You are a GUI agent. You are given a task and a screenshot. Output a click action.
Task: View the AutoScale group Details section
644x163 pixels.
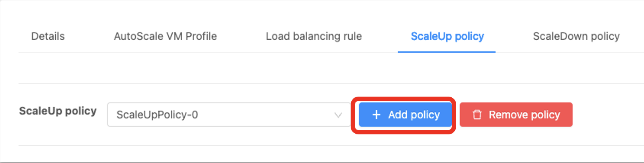[48, 36]
